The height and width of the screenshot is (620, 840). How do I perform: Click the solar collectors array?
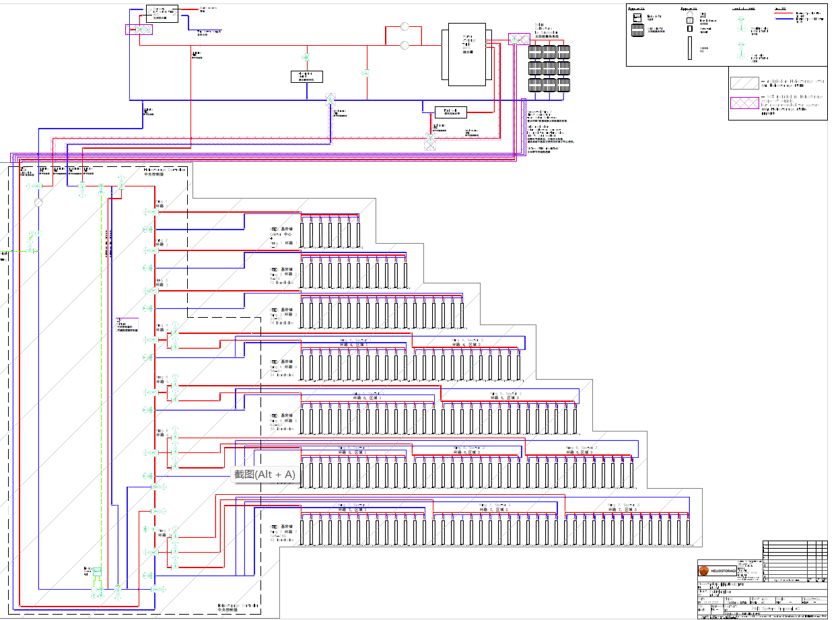[x=549, y=69]
